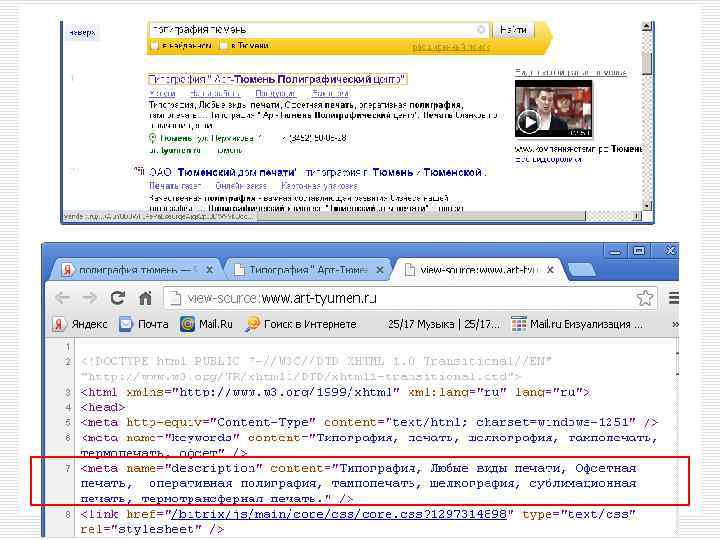The width and height of the screenshot is (720, 540).
Task: Show hidden bookmarks with the chevron
Action: tap(675, 324)
